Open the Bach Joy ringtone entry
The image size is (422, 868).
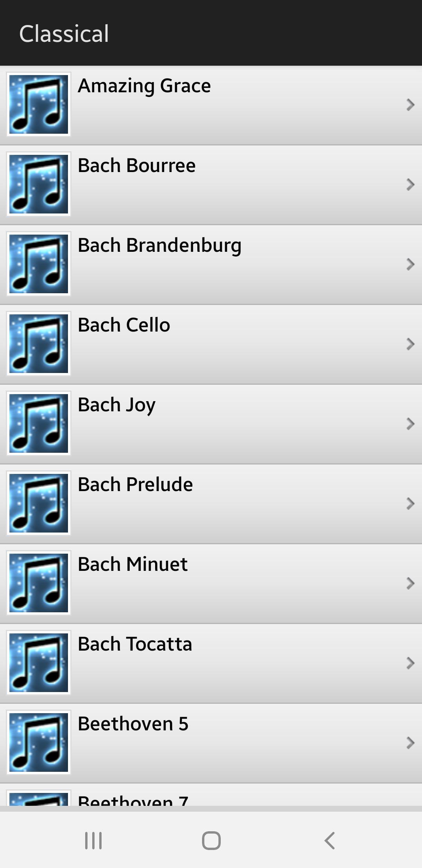tap(211, 424)
